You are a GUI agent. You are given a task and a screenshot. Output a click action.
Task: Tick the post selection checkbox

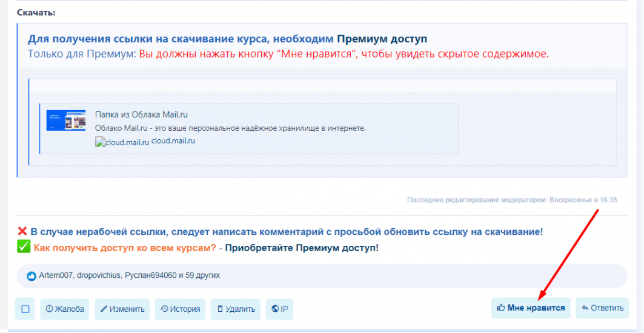(x=25, y=309)
